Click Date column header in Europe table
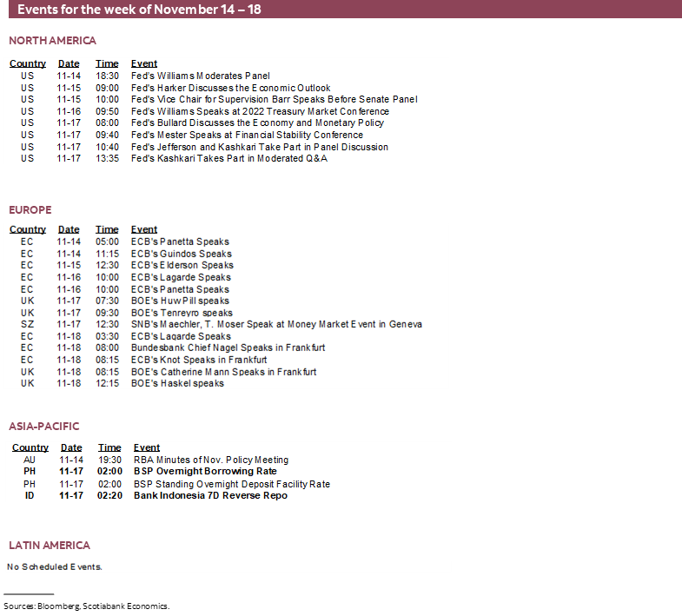Image resolution: width=682 pixels, height=616 pixels. 69,229
